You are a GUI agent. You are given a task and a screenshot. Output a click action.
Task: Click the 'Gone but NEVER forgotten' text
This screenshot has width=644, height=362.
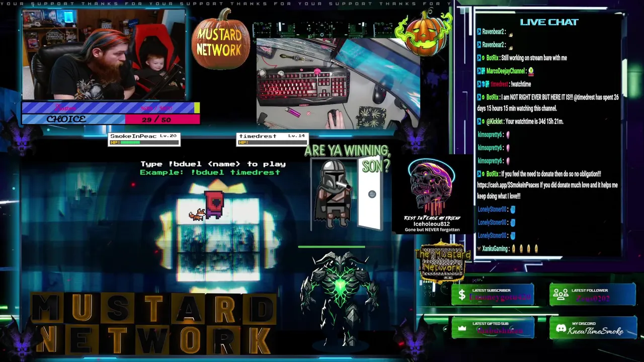[x=432, y=230]
